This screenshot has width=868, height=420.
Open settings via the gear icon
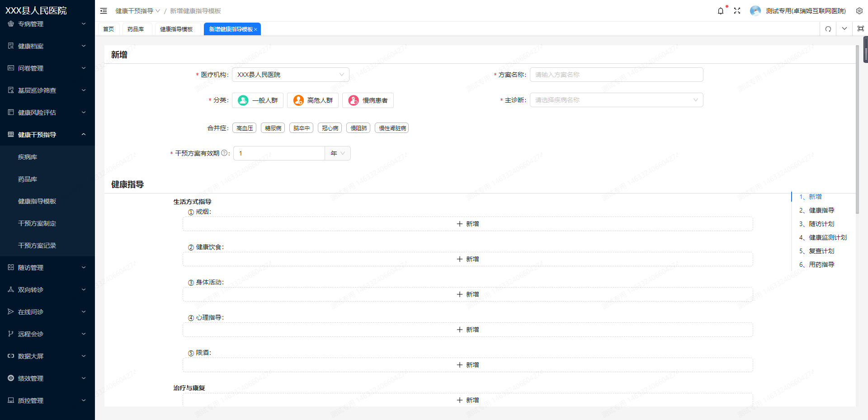[859, 11]
